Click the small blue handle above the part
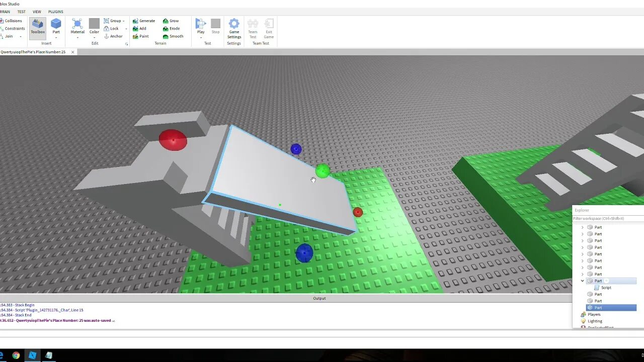This screenshot has width=644, height=362. coord(296,149)
